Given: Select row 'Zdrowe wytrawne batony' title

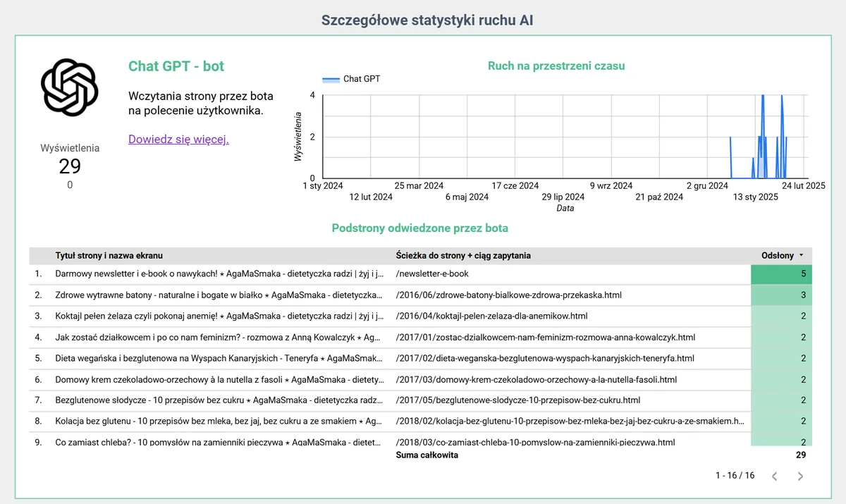Looking at the screenshot, I should pos(220,295).
